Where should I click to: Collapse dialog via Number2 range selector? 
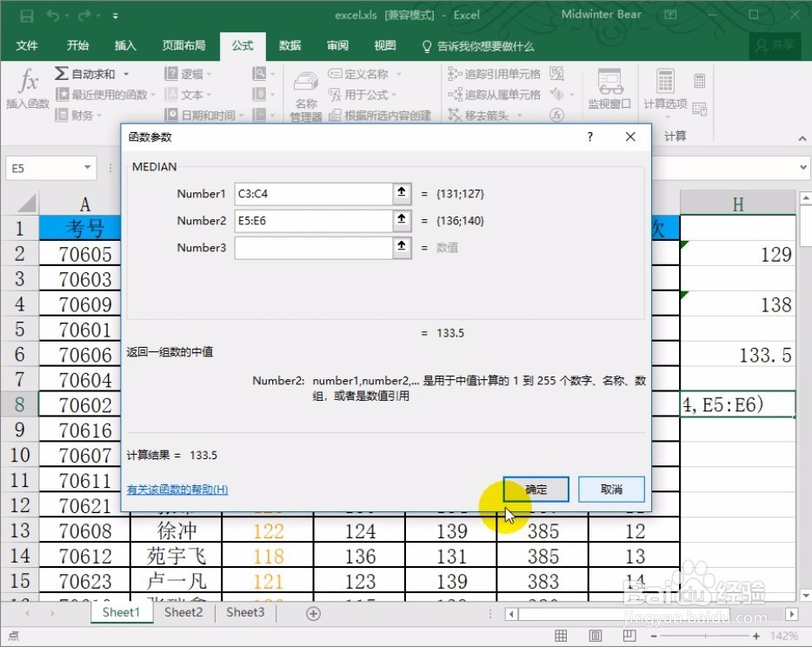click(x=402, y=220)
